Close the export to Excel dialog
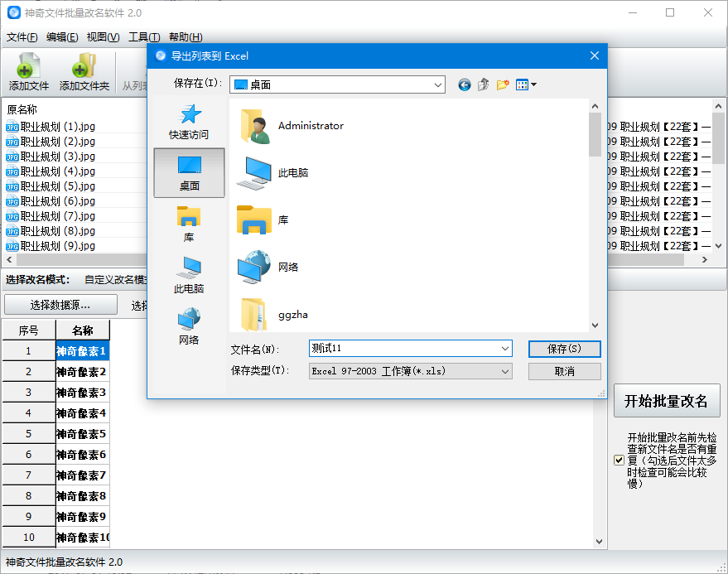 tap(595, 55)
